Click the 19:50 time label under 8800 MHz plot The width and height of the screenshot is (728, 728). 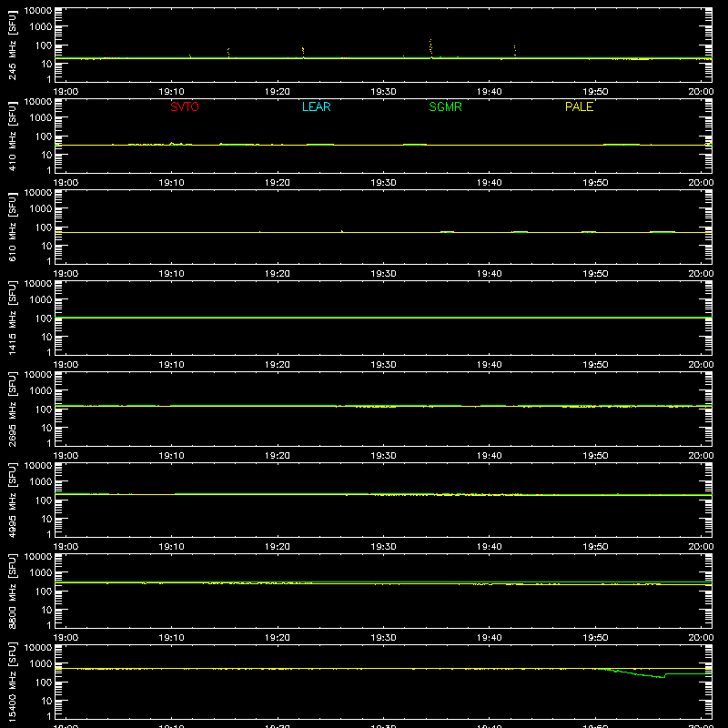pyautogui.click(x=595, y=638)
